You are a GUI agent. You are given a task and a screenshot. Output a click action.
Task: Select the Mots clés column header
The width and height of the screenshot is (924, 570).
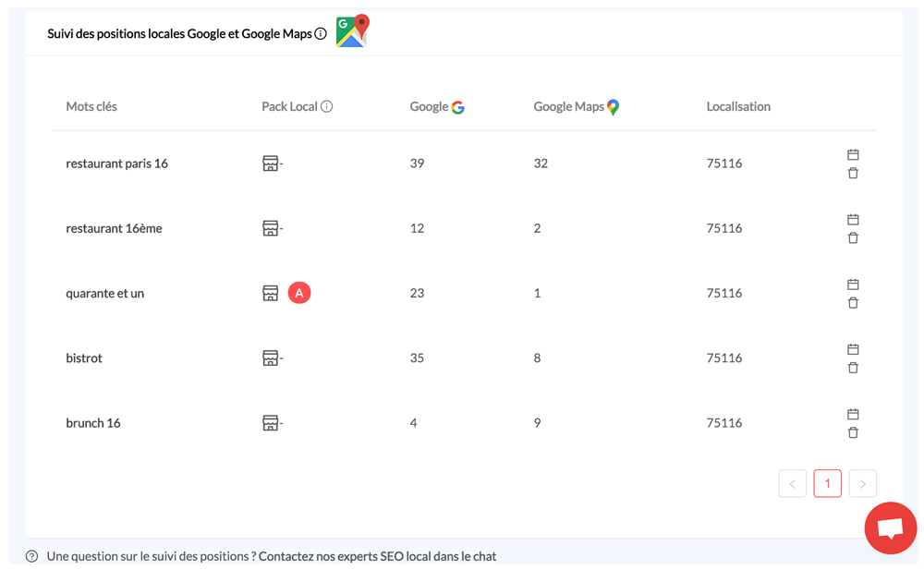[x=91, y=105]
